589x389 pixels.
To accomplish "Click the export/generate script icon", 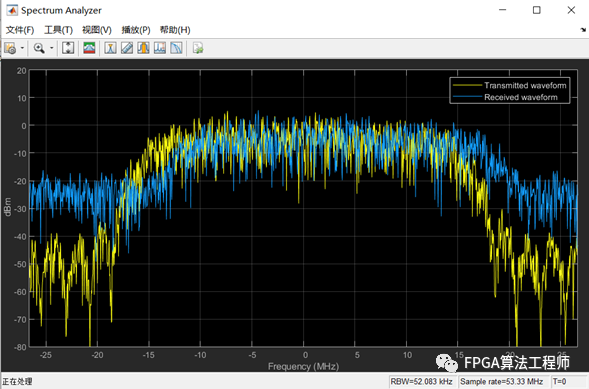I will click(198, 48).
